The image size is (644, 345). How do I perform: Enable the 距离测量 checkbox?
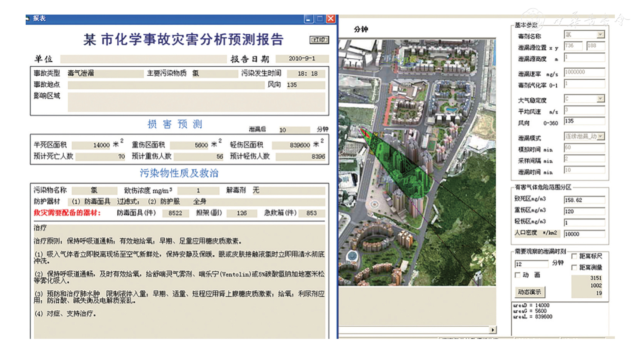click(574, 268)
